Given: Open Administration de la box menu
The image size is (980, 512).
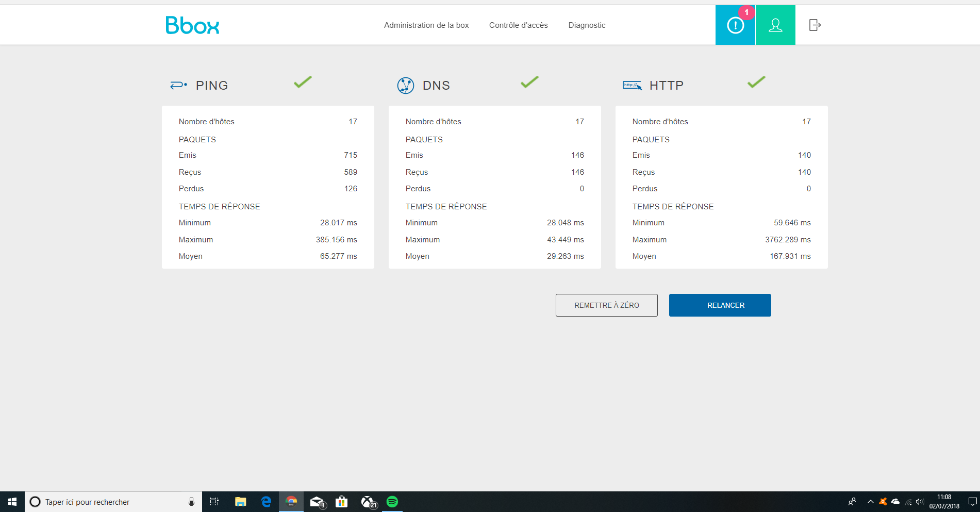Looking at the screenshot, I should 426,25.
